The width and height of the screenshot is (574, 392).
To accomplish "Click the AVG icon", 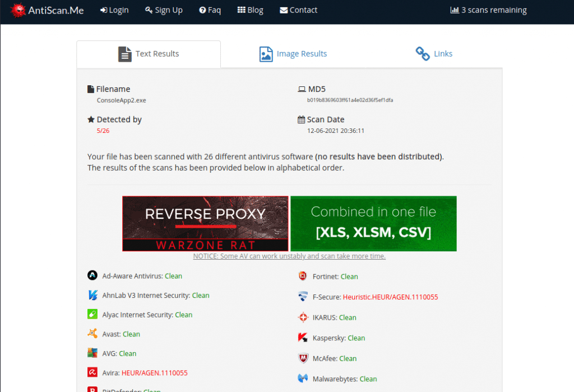I will pyautogui.click(x=92, y=353).
